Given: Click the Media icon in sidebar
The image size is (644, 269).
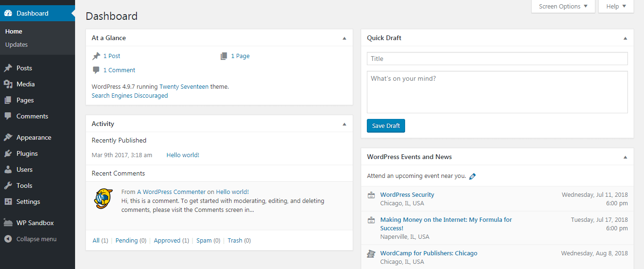Looking at the screenshot, I should tap(8, 84).
